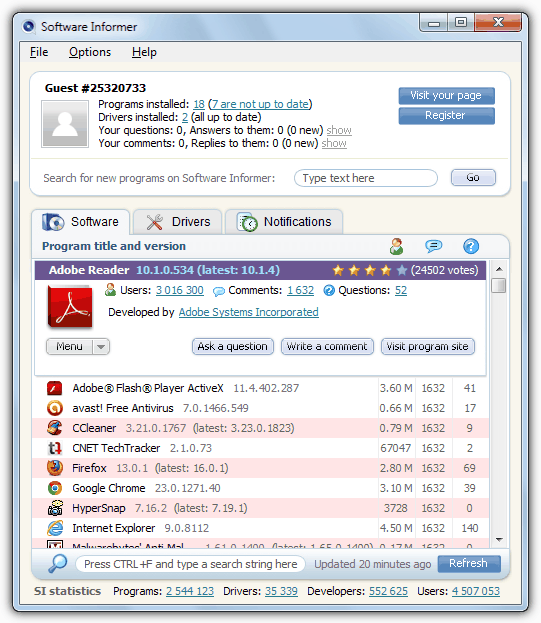Expand the Menu dropdown arrow
Image resolution: width=541 pixels, height=623 pixels.
tap(101, 346)
